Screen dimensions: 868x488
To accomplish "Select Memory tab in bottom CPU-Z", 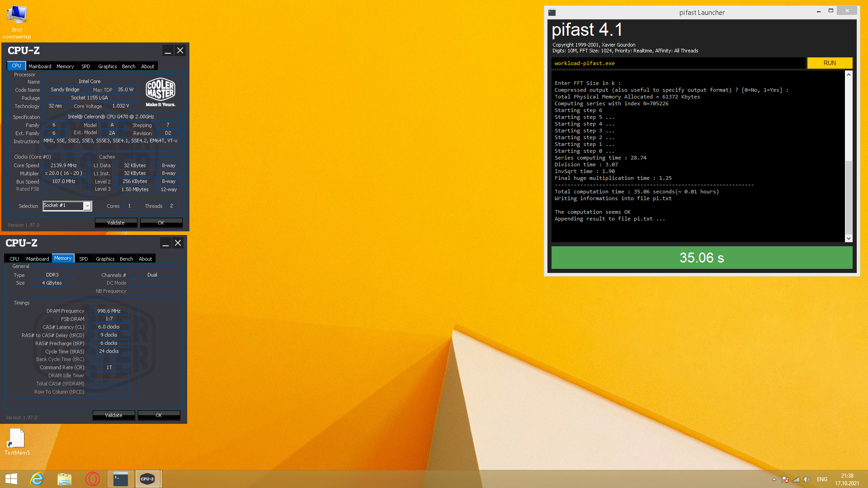I will coord(63,258).
